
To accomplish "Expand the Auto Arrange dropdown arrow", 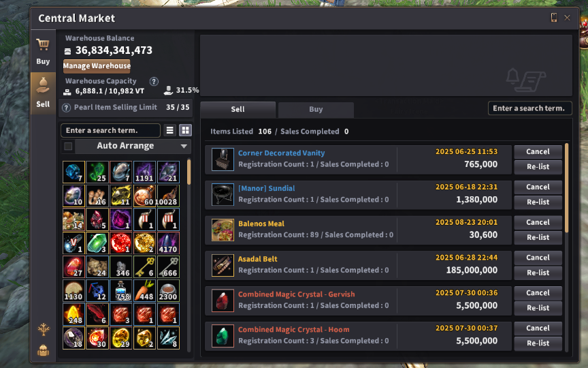I will click(184, 146).
